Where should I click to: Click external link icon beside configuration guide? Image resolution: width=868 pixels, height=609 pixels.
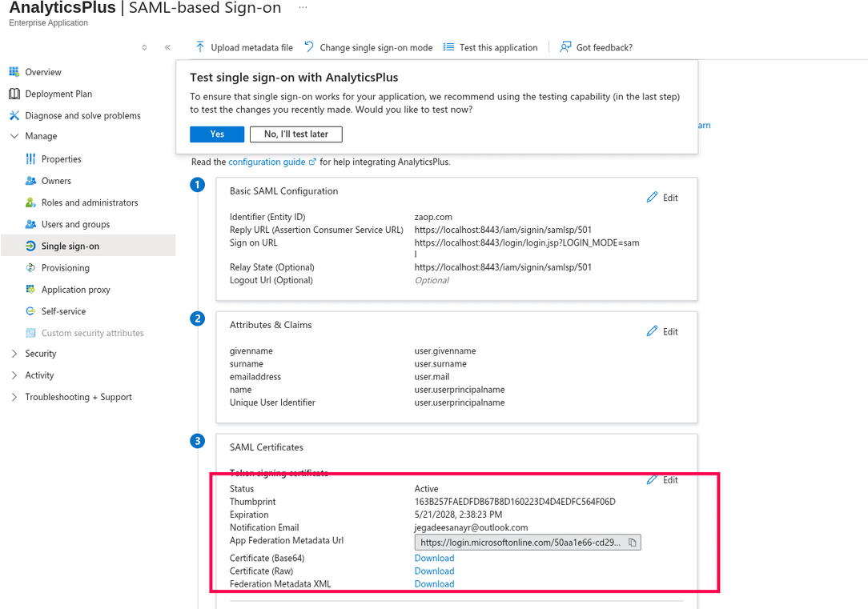[x=312, y=162]
